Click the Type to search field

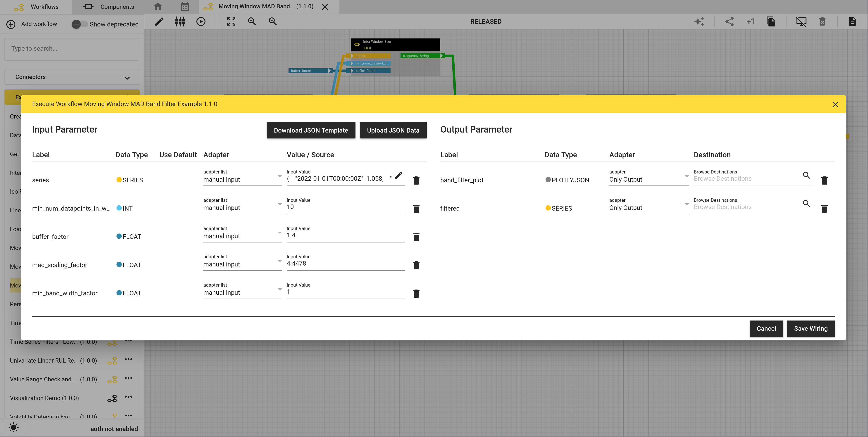click(72, 49)
